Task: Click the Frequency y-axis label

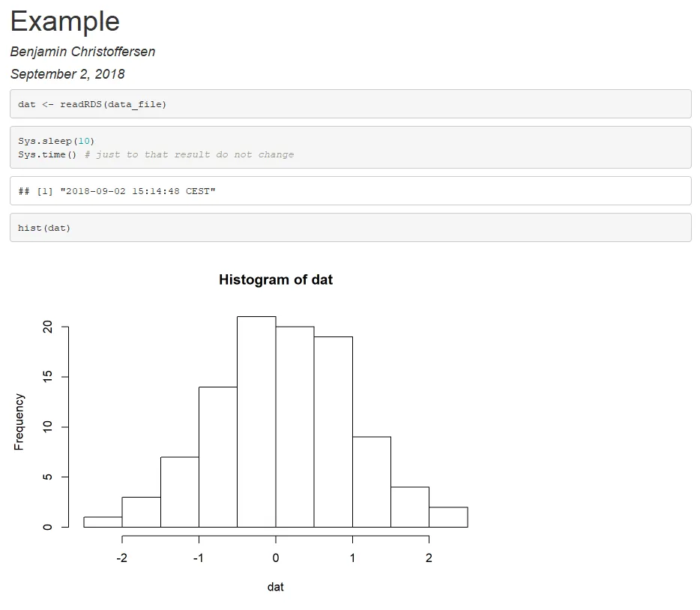Action: click(x=19, y=422)
